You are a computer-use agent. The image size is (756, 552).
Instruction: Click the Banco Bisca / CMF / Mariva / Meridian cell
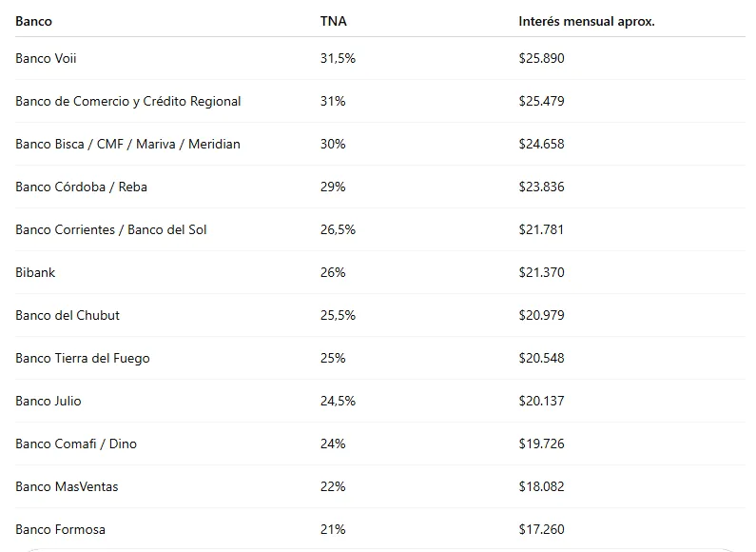tap(127, 144)
